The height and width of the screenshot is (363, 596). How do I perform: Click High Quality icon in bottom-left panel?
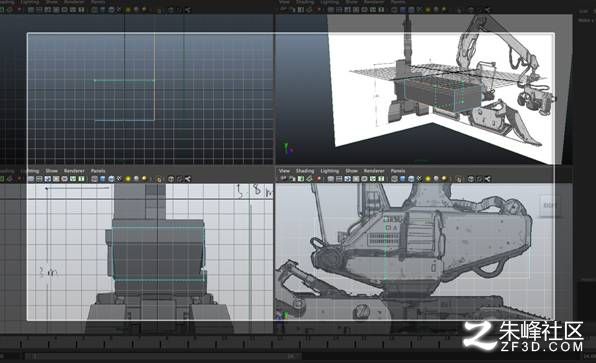click(144, 179)
